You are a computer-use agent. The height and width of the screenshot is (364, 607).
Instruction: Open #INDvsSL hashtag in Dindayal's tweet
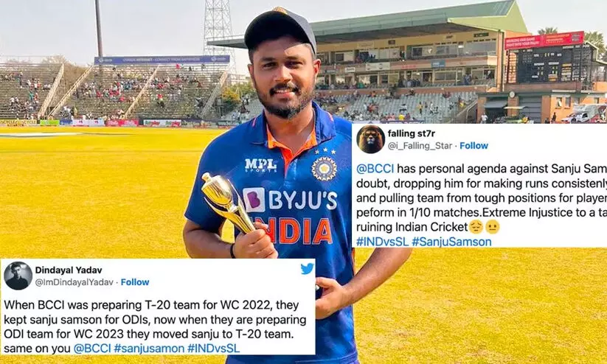(x=213, y=349)
